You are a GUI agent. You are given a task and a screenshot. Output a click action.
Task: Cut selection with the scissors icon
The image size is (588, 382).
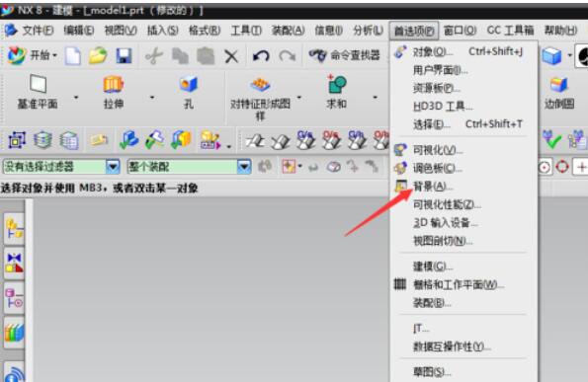[x=154, y=56]
